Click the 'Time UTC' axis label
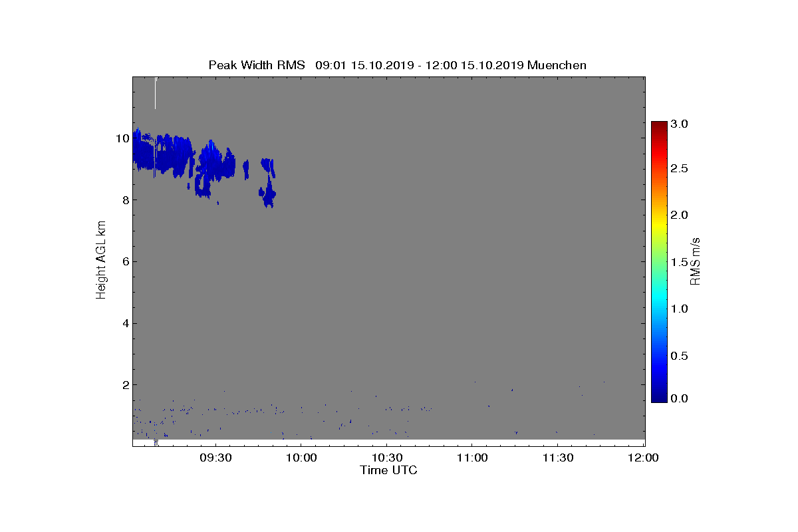This screenshot has width=798, height=532. coord(388,470)
